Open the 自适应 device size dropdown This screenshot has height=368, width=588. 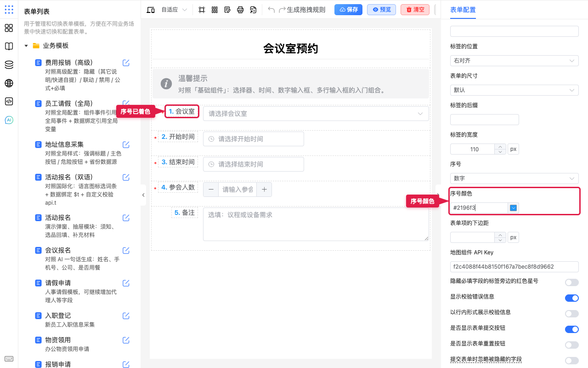tap(174, 10)
